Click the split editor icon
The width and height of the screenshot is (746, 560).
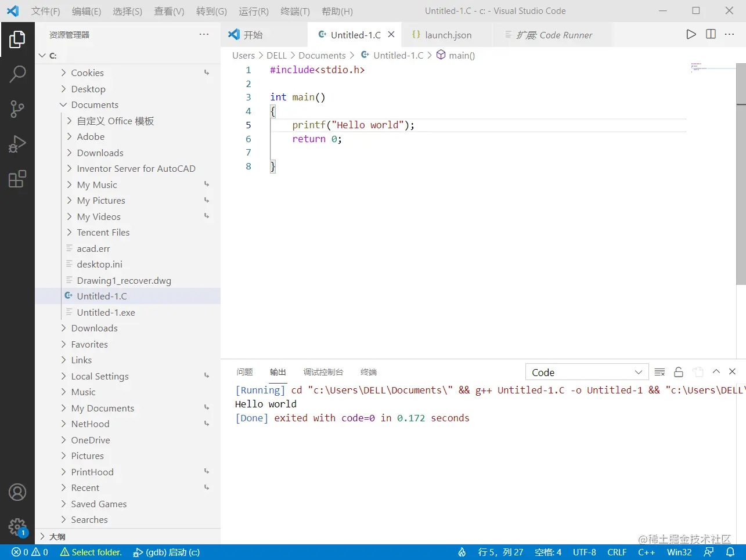tap(711, 34)
